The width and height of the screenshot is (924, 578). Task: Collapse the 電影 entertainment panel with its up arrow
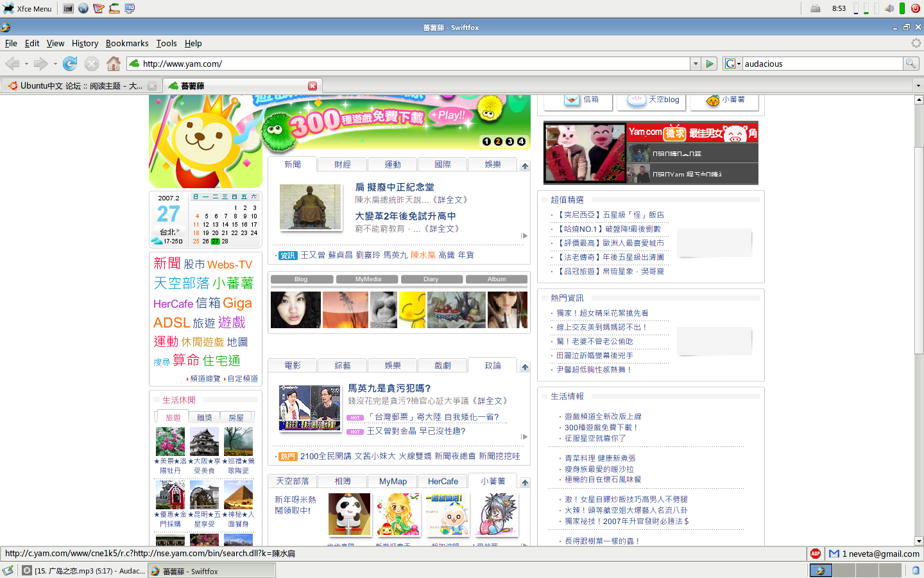(525, 367)
